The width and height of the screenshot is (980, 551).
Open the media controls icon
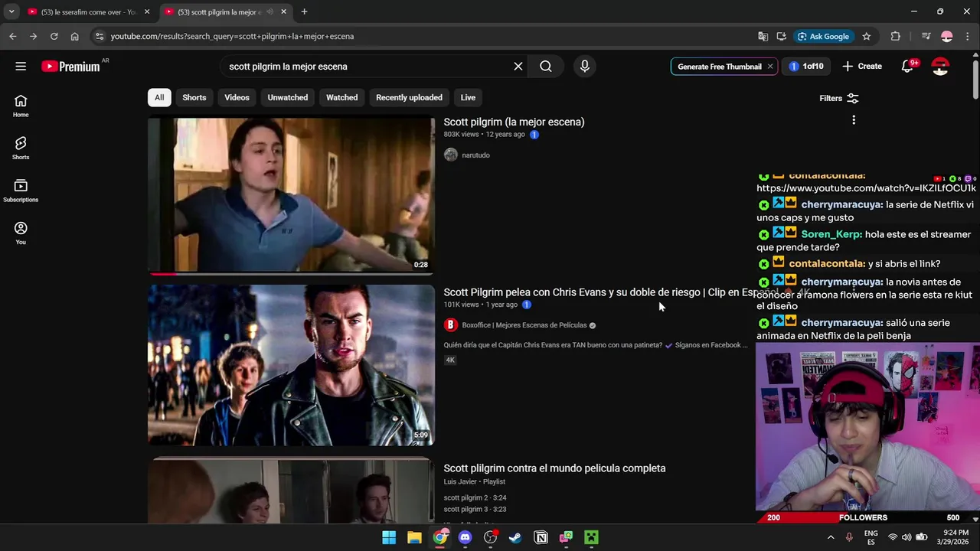pyautogui.click(x=926, y=36)
